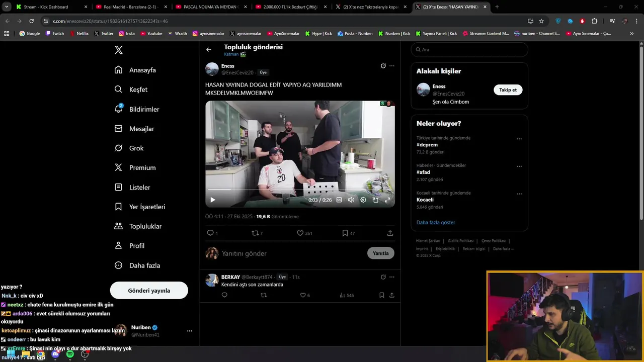Expand Daha fazla menu in sidebar
The width and height of the screenshot is (644, 362).
(x=137, y=265)
